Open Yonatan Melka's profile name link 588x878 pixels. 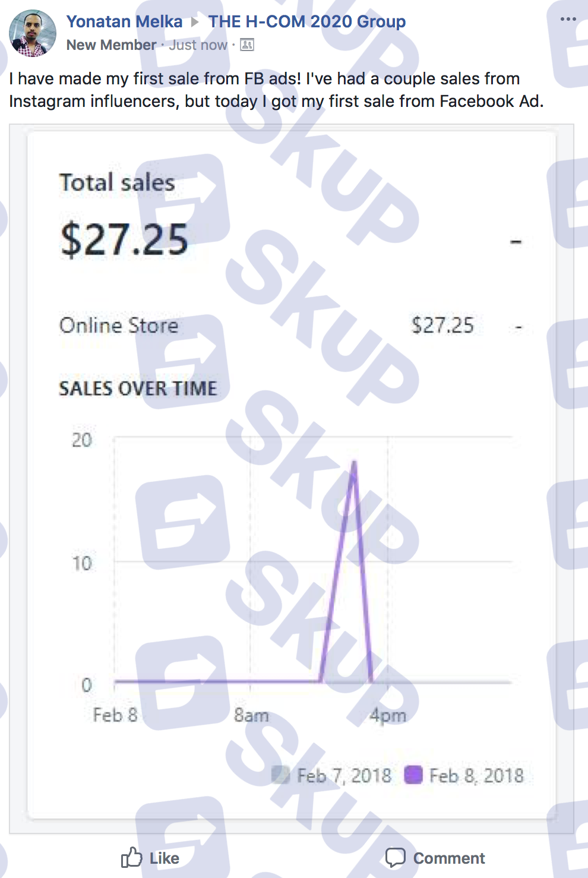tap(124, 21)
